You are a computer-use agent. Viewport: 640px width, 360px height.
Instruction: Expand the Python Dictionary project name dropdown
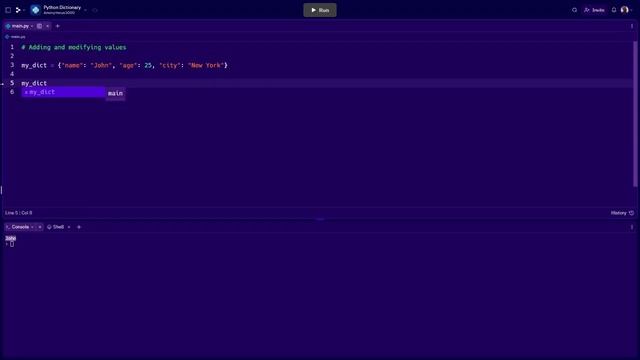pos(85,10)
